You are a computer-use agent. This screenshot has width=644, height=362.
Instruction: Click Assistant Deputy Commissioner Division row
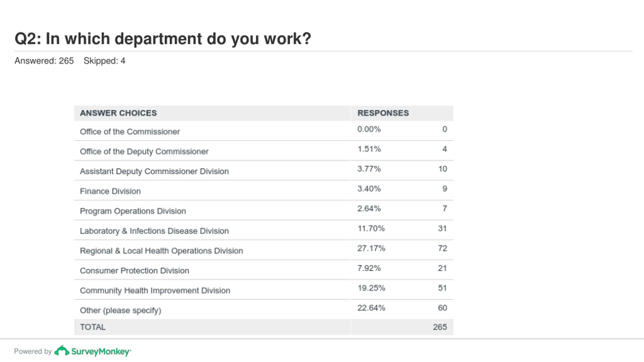(264, 170)
